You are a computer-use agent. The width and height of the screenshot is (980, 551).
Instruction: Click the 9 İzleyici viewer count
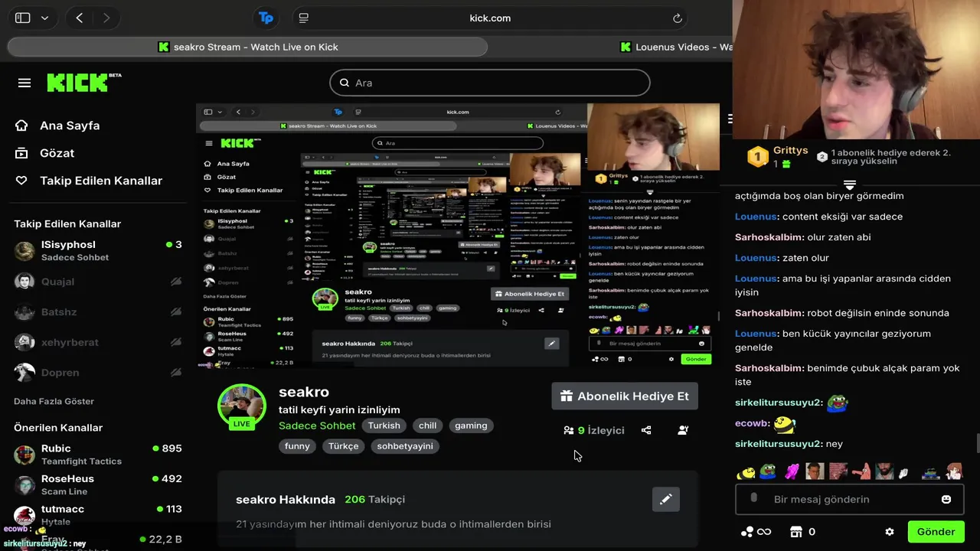tap(594, 430)
